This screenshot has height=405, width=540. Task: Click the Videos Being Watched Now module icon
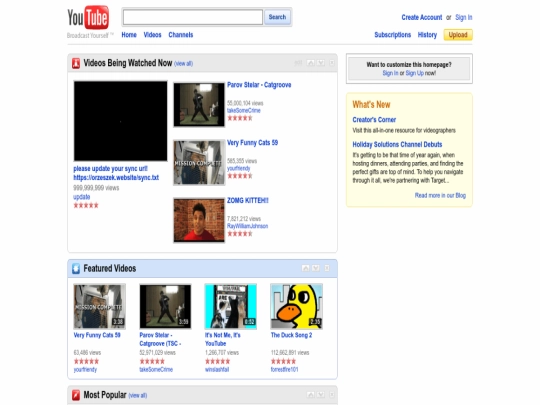point(76,63)
